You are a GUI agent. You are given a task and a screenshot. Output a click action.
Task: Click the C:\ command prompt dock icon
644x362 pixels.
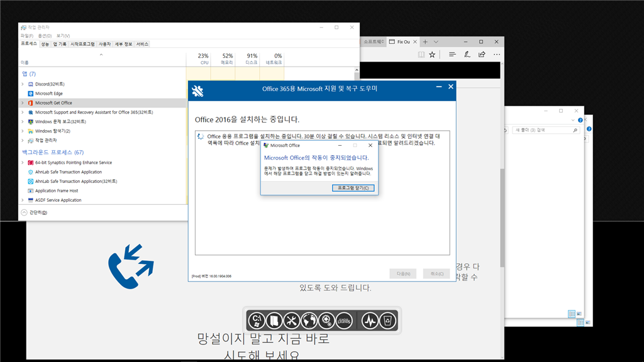coord(257,321)
